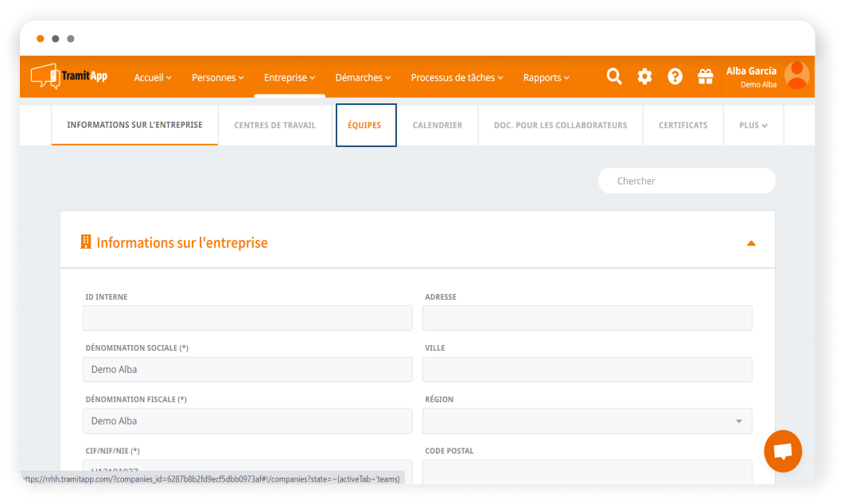Open the settings gear icon
The image size is (844, 504).
click(644, 76)
